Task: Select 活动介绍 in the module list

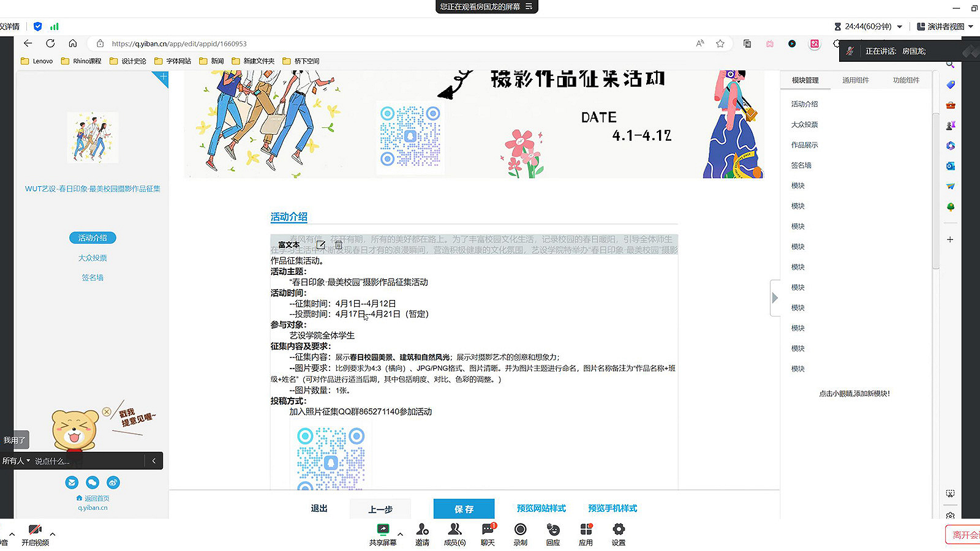Action: (804, 104)
